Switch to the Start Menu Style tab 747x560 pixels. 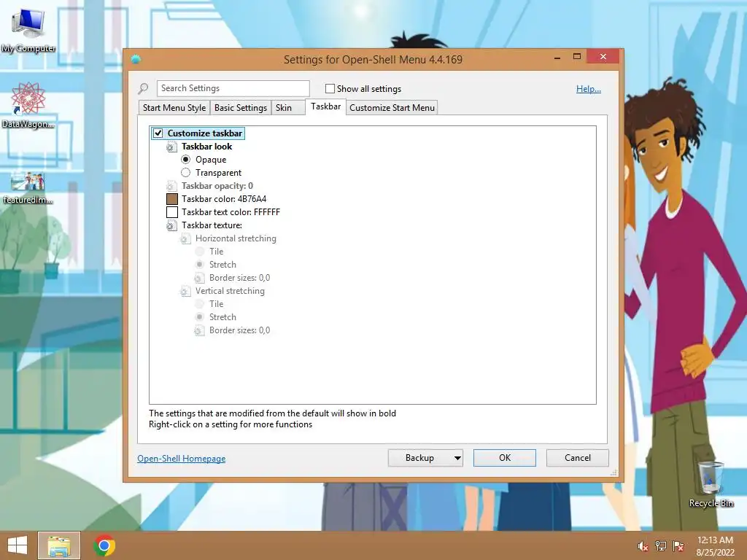174,108
